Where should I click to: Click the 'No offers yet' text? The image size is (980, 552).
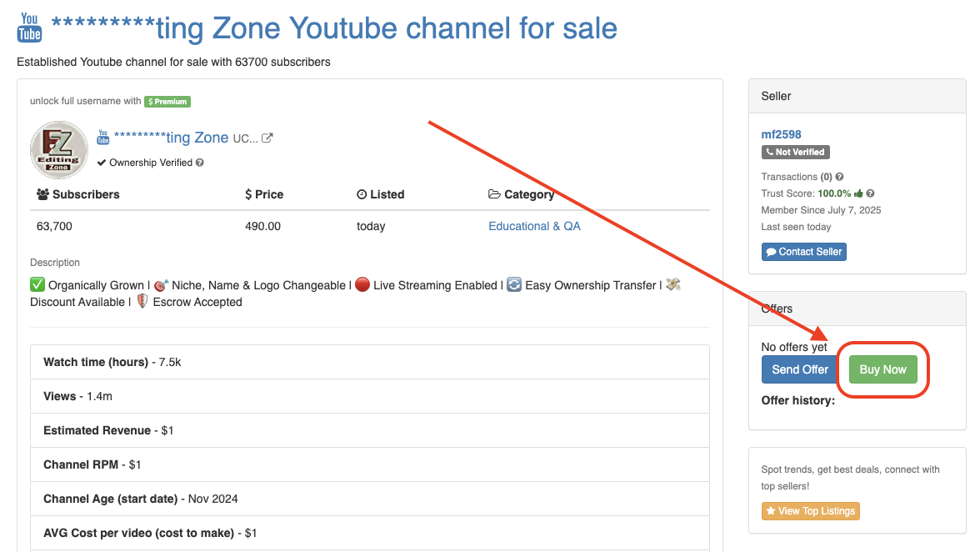(x=793, y=347)
